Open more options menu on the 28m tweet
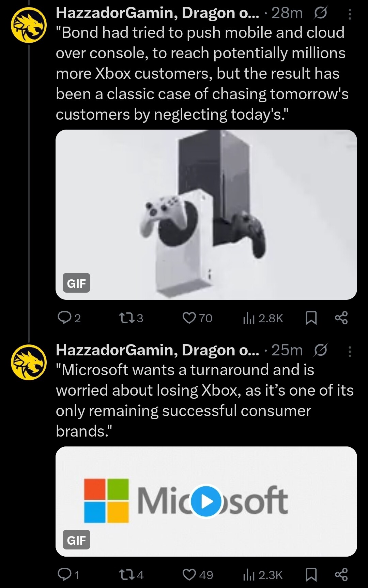Image resolution: width=368 pixels, height=588 pixels. pos(350,14)
